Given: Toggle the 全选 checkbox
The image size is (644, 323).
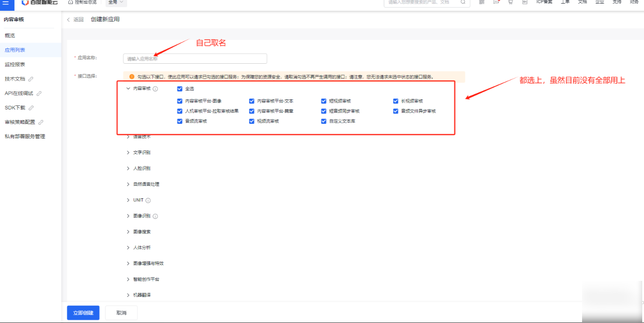Looking at the screenshot, I should (x=180, y=89).
